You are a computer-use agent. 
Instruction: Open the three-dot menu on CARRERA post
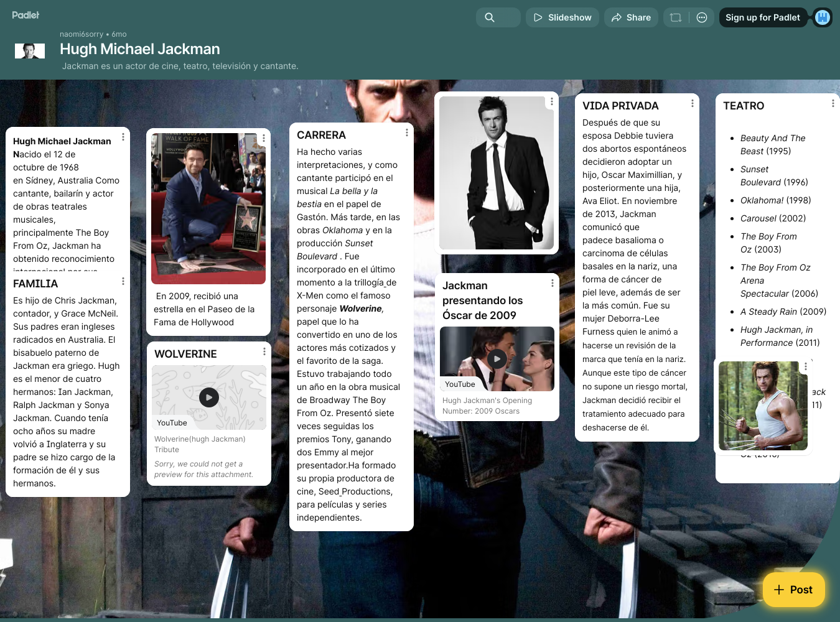click(x=407, y=132)
